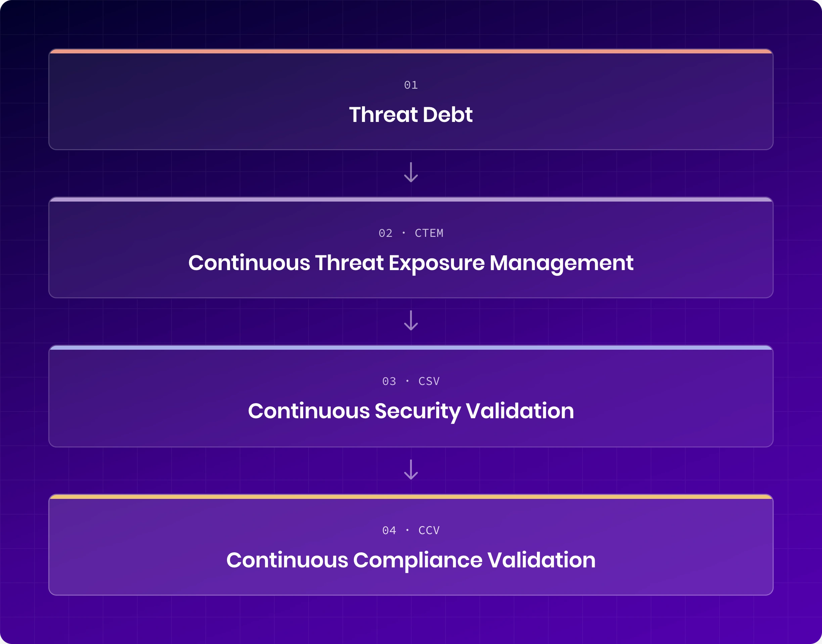The width and height of the screenshot is (822, 644).
Task: Click the arrow above the CCV card
Action: point(411,469)
